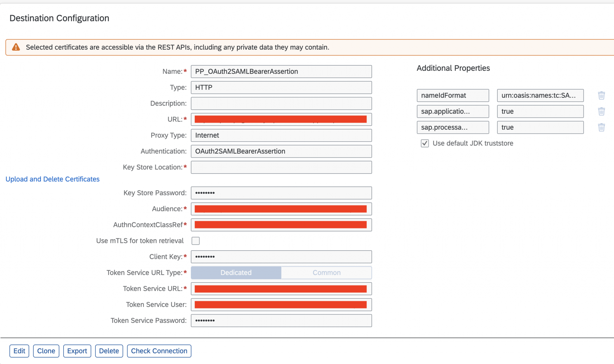
Task: Delete the nameIdFormat additional property
Action: (601, 95)
